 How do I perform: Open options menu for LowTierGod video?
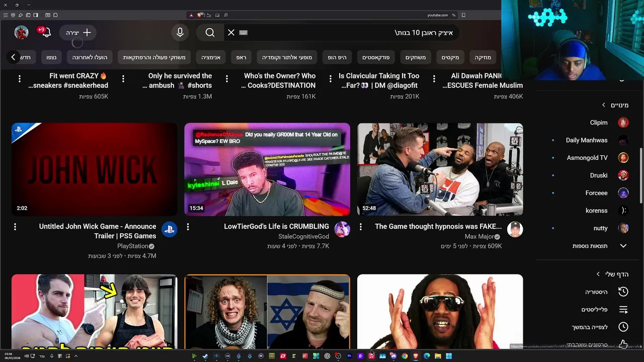coord(188,227)
